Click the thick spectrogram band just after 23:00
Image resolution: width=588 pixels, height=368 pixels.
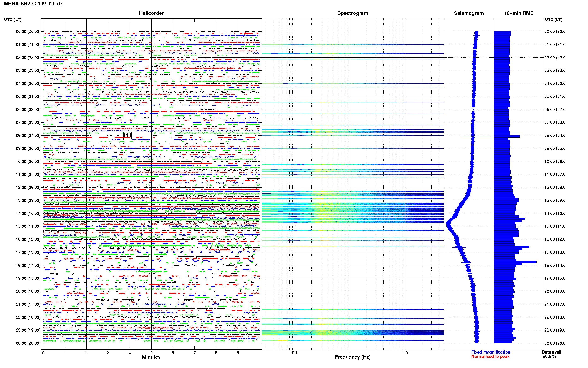(353, 333)
